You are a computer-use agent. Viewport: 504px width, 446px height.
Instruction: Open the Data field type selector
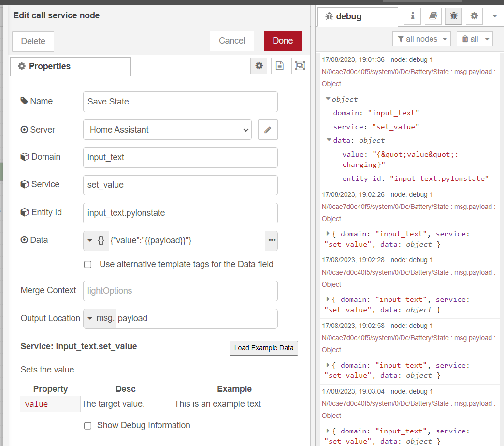coord(96,240)
